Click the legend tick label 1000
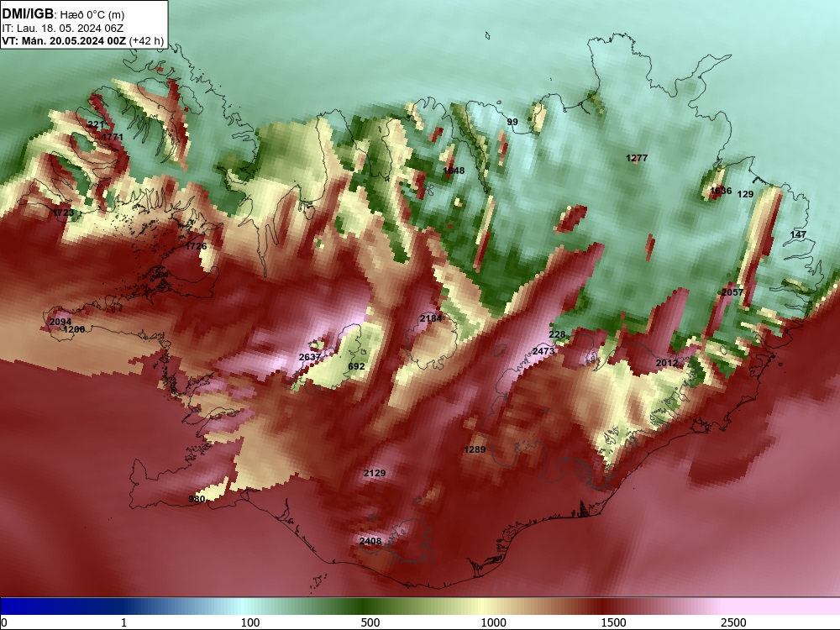840x630 pixels. pos(493,622)
